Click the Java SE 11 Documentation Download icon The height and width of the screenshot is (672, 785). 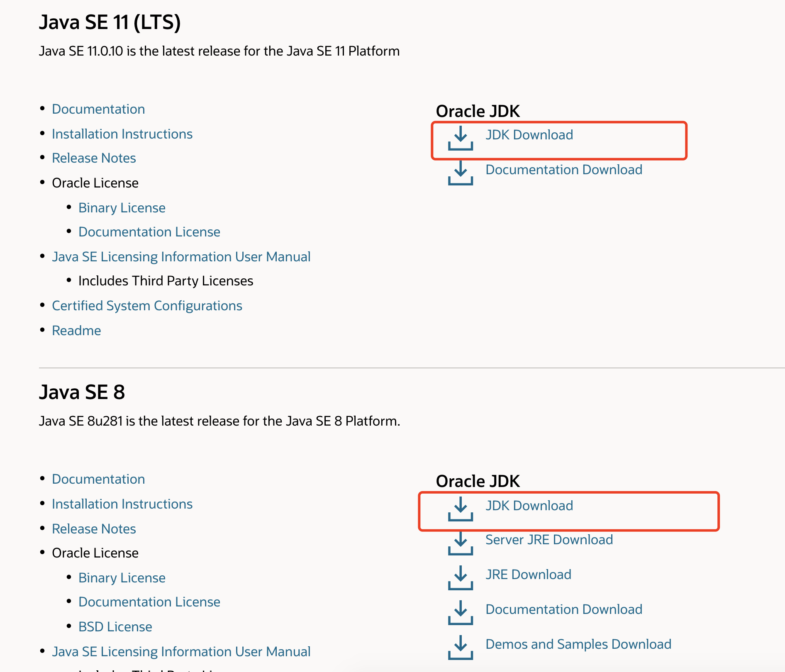pos(460,173)
